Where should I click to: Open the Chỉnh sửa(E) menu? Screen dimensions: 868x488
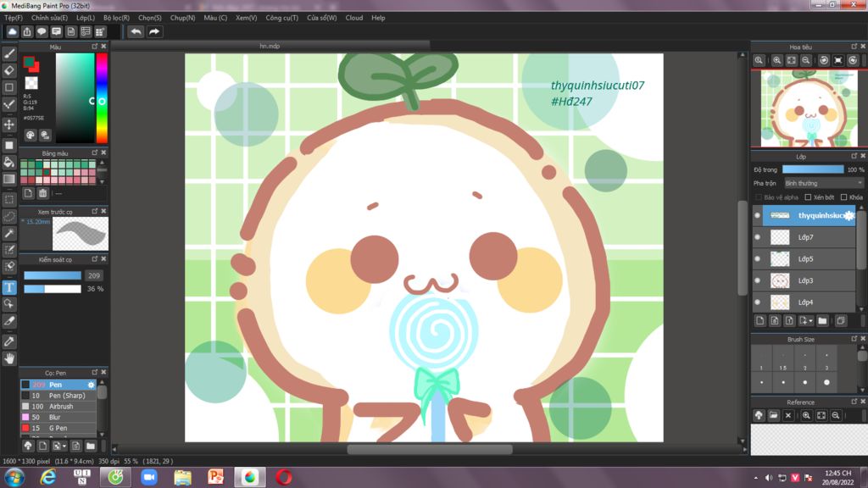click(x=49, y=18)
